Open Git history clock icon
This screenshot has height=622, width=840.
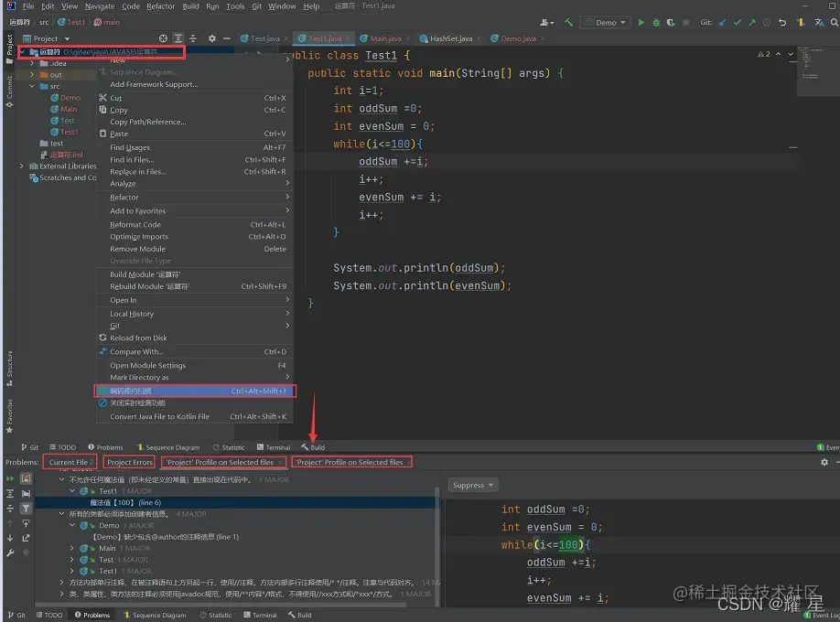(x=767, y=23)
